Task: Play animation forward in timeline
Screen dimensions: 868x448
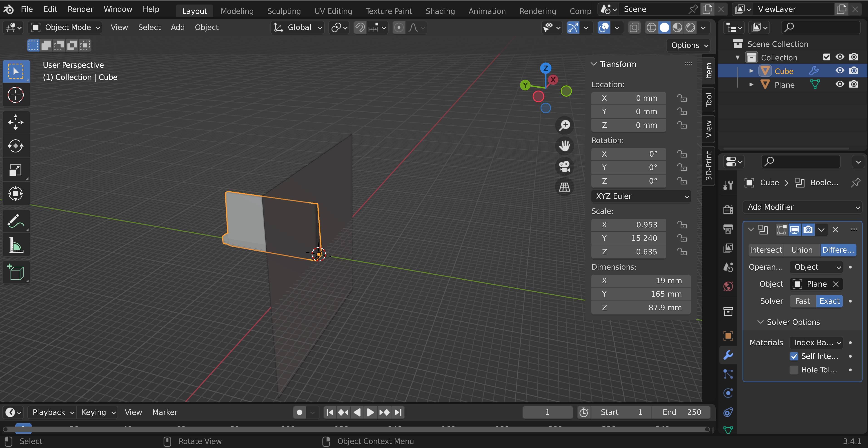Action: 370,412
